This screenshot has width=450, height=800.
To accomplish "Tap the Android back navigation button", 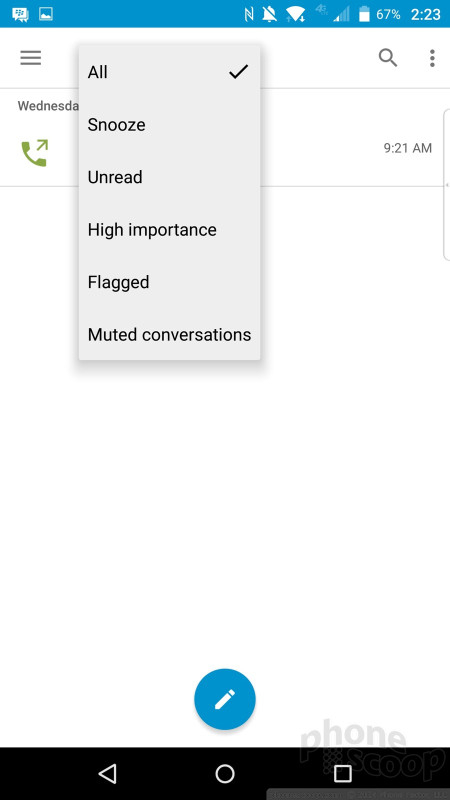I will (108, 773).
